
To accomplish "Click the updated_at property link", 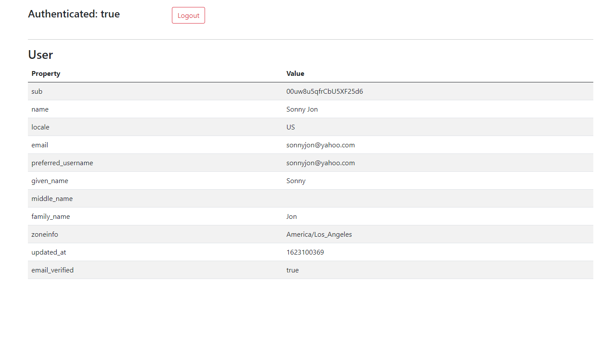I will pos(49,252).
